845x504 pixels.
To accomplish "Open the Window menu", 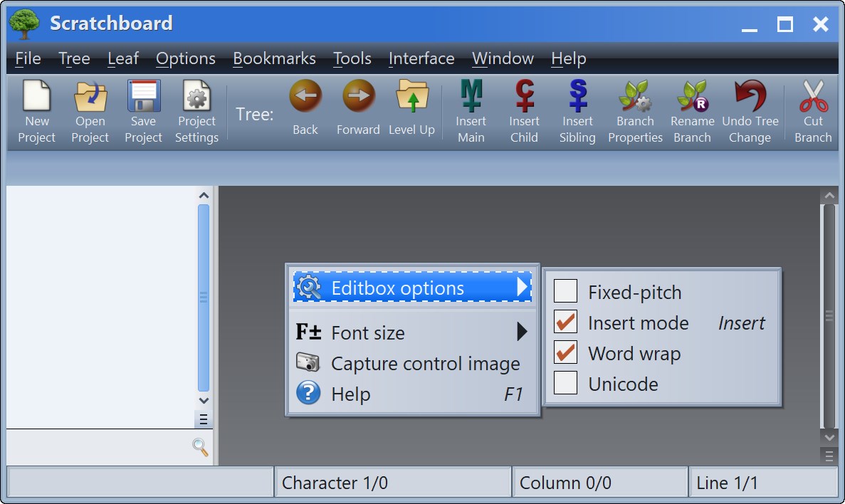I will point(503,58).
